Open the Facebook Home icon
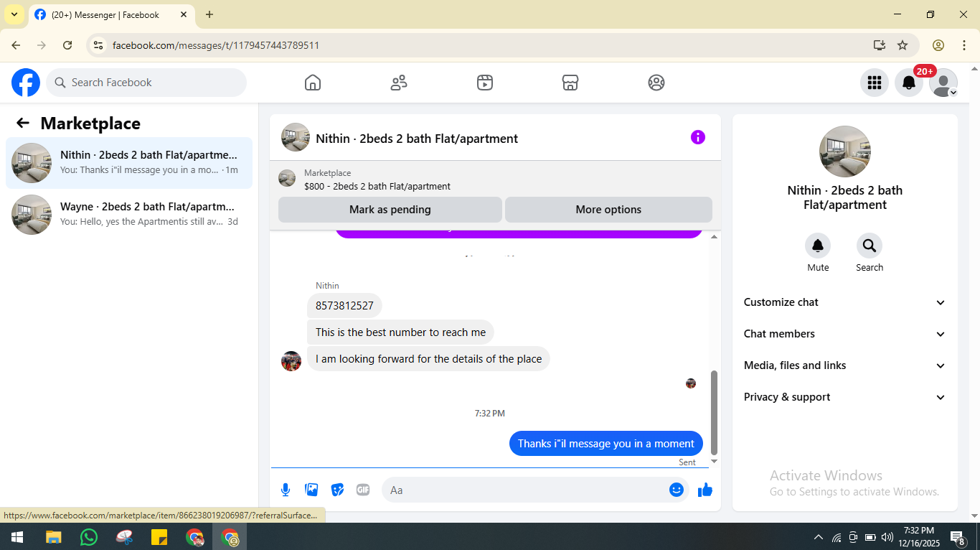The height and width of the screenshot is (550, 980). click(x=313, y=83)
